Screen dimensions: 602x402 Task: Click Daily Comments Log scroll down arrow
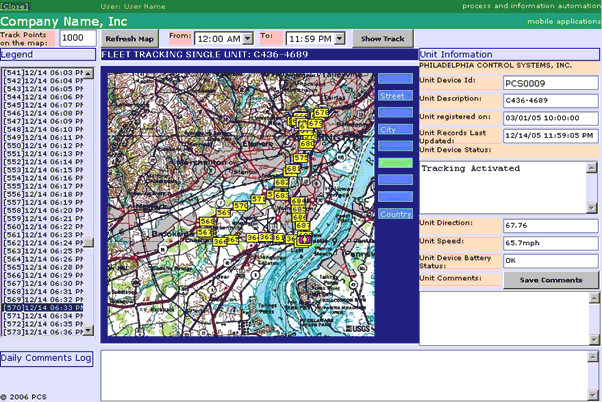[593, 395]
